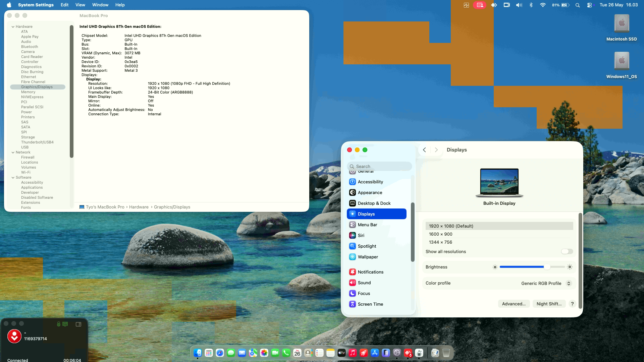Screen dimensions: 644x362
Task: Open Accessibility in the System Settings sidebar
Action: point(376,182)
